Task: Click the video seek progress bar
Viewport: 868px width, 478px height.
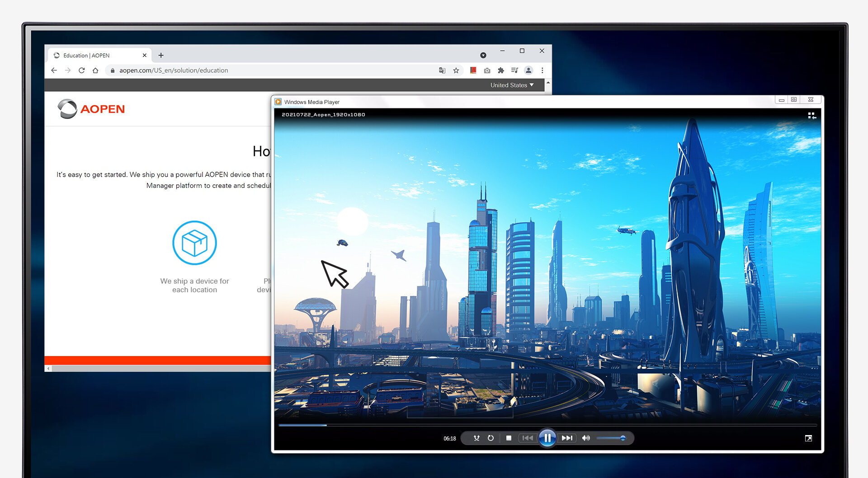Action: click(x=547, y=425)
